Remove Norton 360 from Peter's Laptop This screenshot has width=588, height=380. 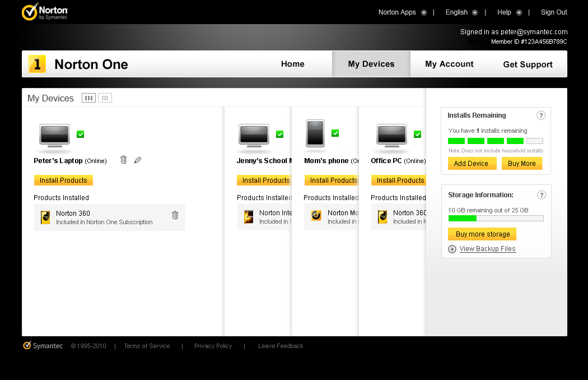pyautogui.click(x=175, y=215)
